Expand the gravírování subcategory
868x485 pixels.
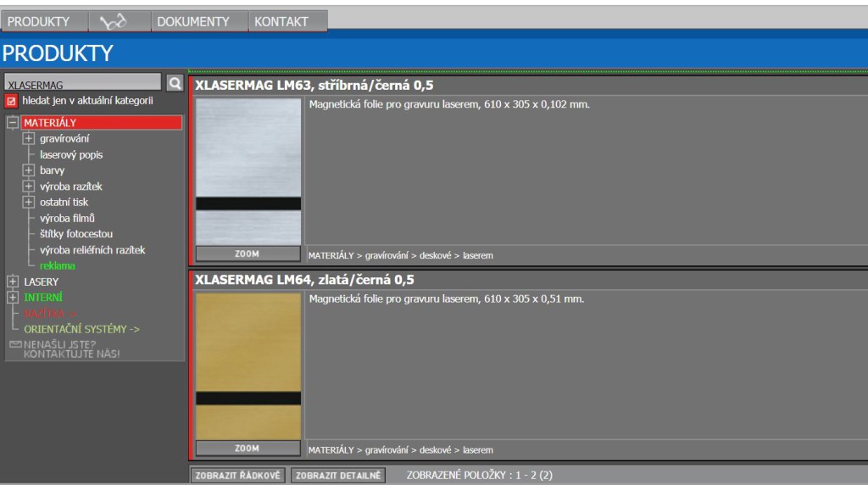(x=29, y=139)
